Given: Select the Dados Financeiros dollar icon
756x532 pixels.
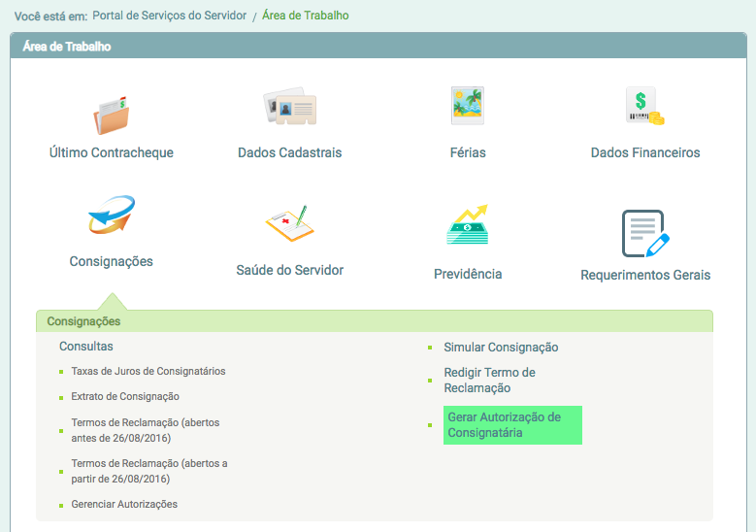Looking at the screenshot, I should click(645, 106).
